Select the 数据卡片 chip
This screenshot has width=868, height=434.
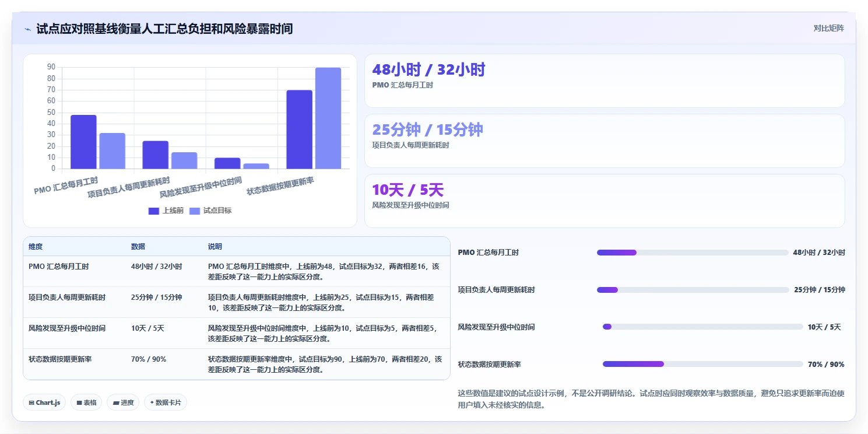[x=166, y=402]
